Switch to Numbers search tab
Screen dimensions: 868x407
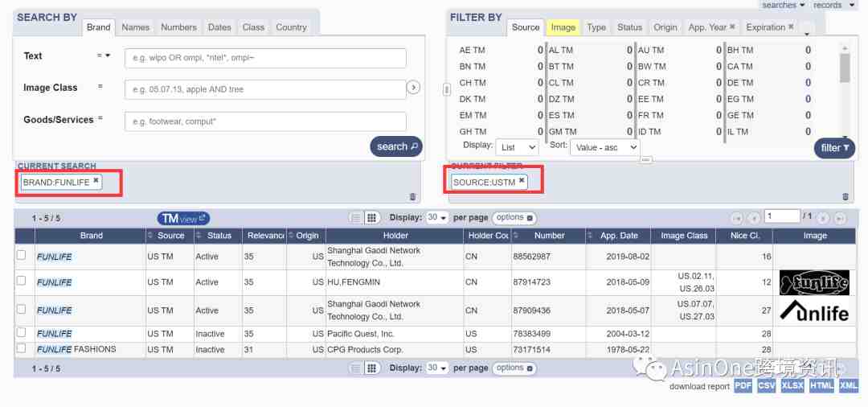[178, 27]
